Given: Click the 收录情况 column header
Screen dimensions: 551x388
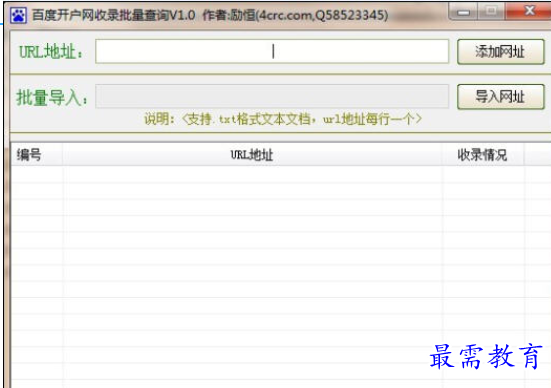Looking at the screenshot, I should (482, 154).
